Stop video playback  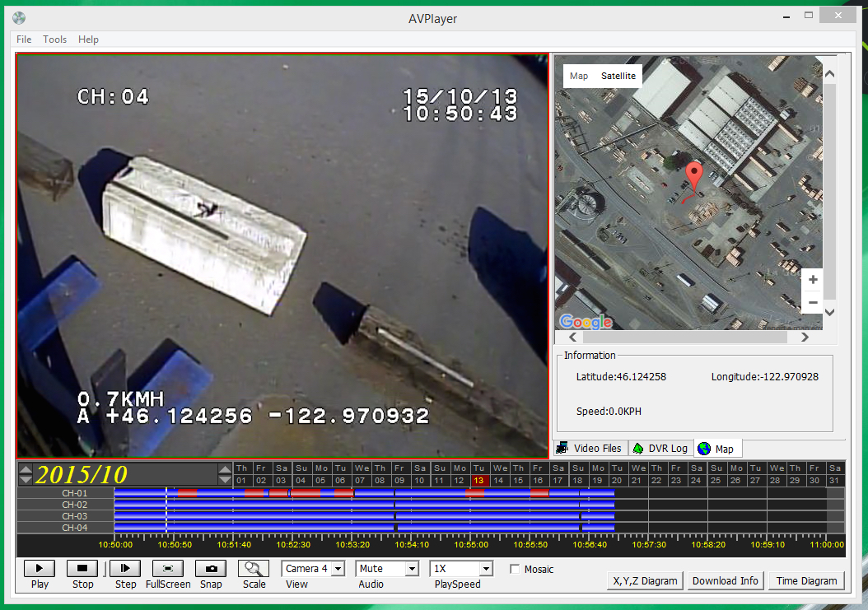(82, 568)
